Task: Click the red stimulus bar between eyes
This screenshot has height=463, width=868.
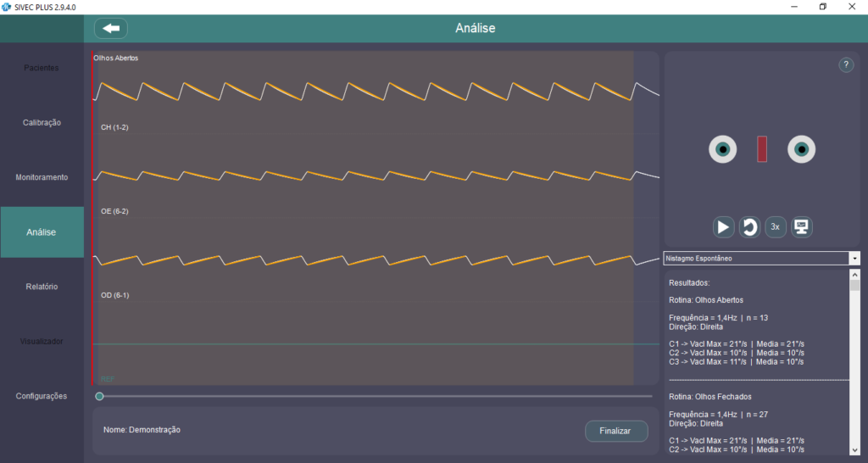Action: coord(762,149)
